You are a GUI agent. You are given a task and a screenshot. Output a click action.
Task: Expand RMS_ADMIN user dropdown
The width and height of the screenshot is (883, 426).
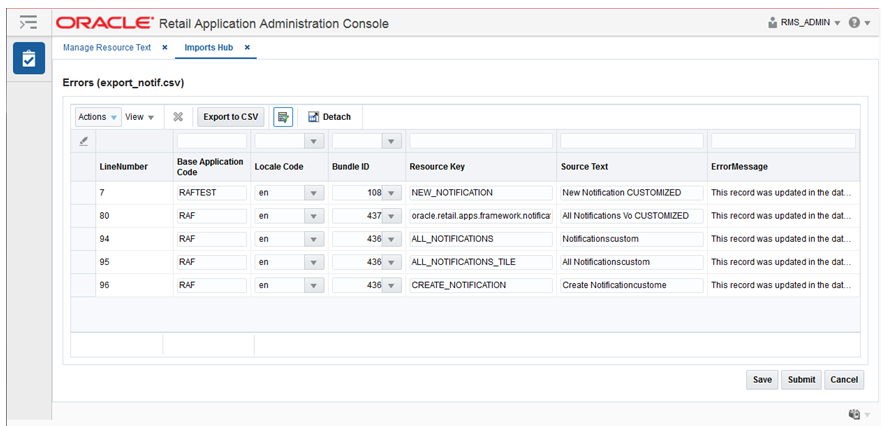click(837, 24)
